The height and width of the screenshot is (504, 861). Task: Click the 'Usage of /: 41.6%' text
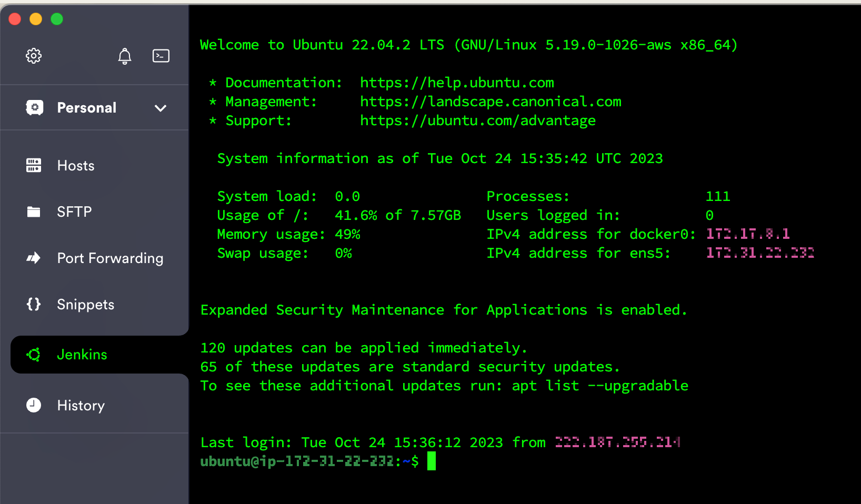point(339,215)
